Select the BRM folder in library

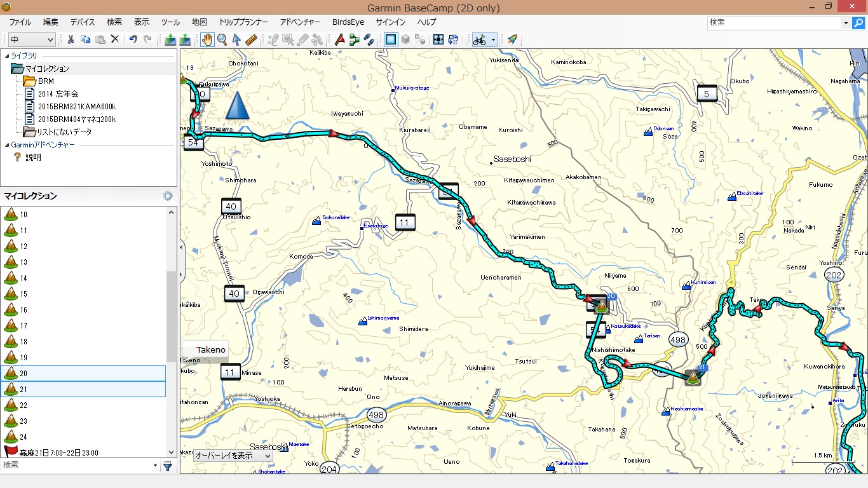click(46, 81)
